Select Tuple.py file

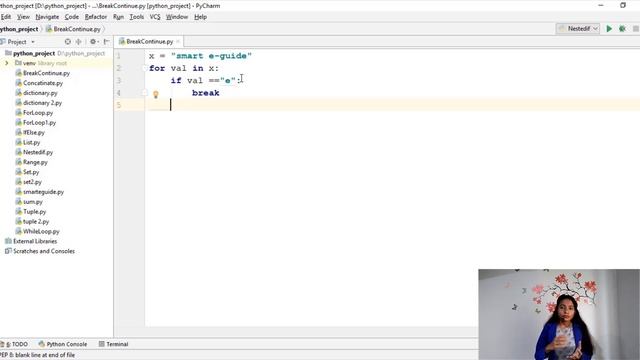point(34,212)
